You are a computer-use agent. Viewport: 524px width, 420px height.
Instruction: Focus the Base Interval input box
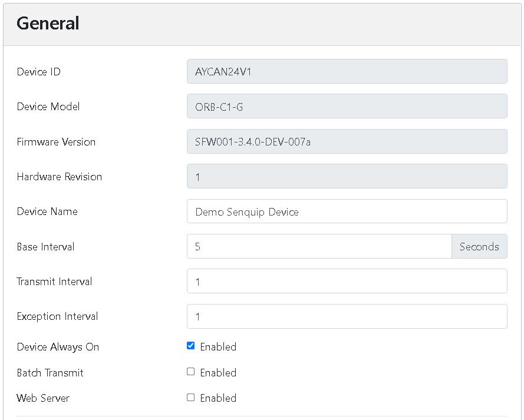[319, 247]
